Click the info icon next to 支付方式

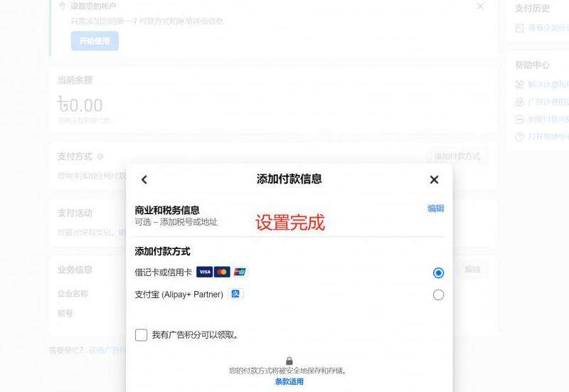(x=100, y=157)
